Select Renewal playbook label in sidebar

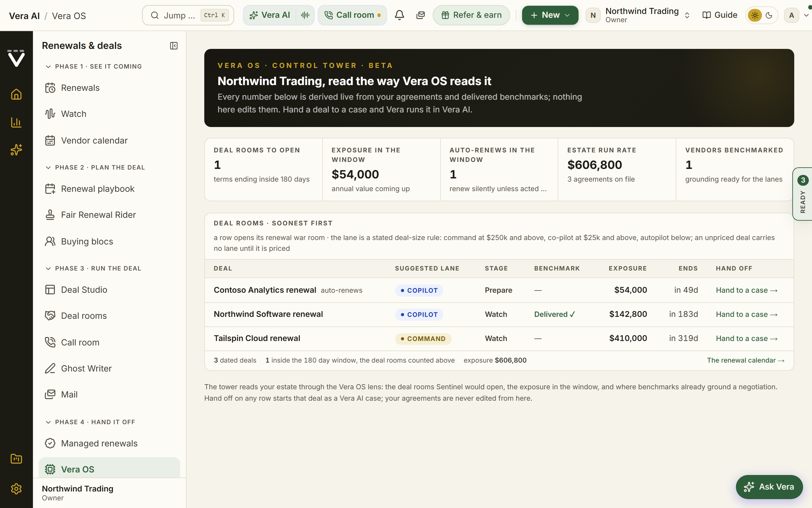[98, 189]
